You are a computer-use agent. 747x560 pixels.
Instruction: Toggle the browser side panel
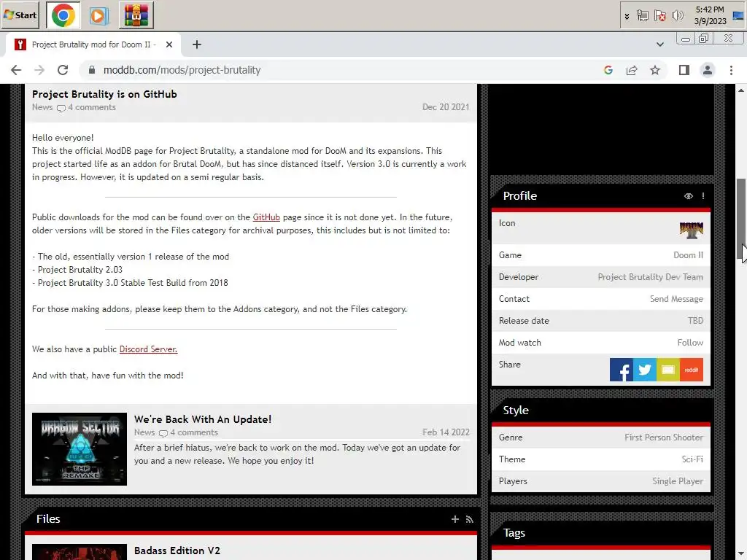coord(684,70)
